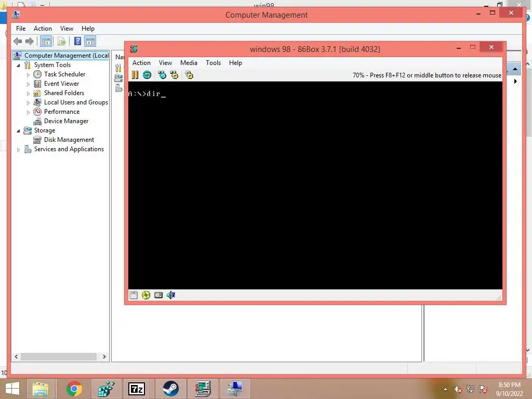Open the Help menu in Computer Management
The image size is (532, 399).
[88, 29]
